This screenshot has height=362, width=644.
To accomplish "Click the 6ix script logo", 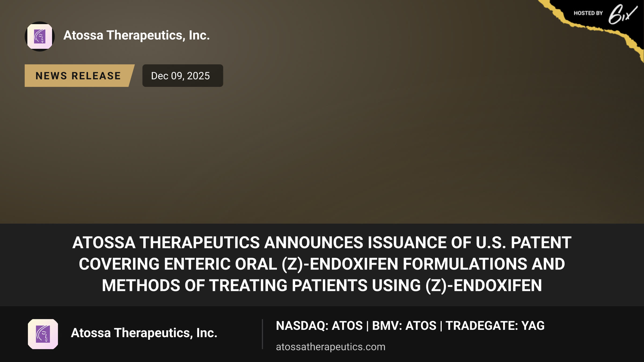I will 623,14.
